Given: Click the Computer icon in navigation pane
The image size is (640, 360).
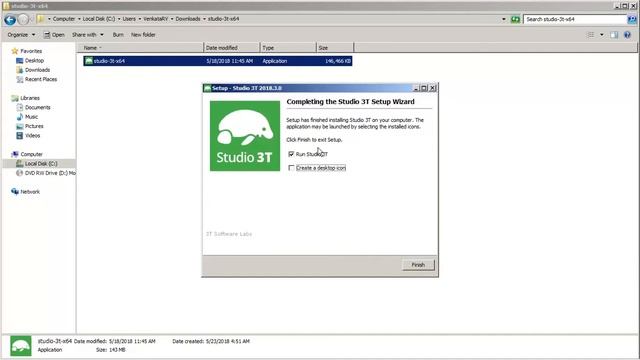Looking at the screenshot, I should 15,154.
